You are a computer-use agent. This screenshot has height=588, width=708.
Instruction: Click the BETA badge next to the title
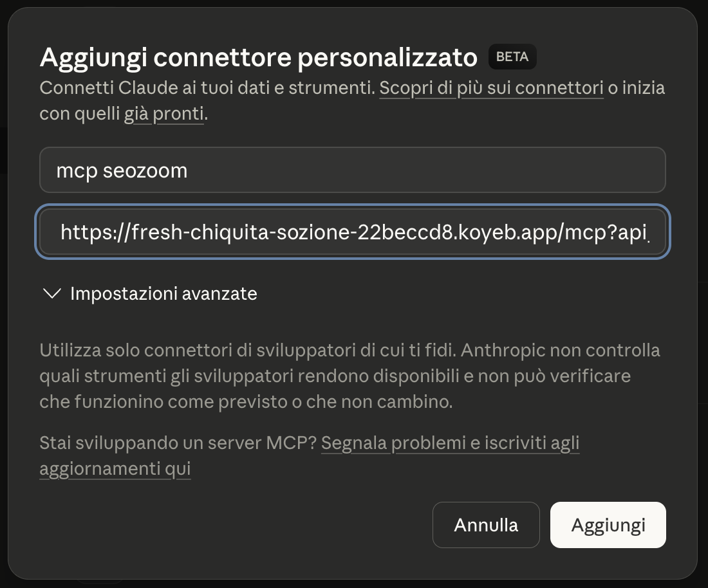(x=512, y=57)
